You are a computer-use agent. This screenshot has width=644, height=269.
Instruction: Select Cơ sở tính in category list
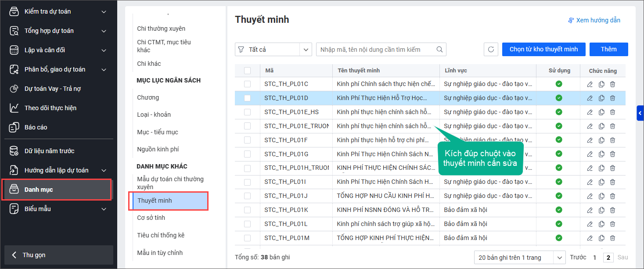coord(151,218)
